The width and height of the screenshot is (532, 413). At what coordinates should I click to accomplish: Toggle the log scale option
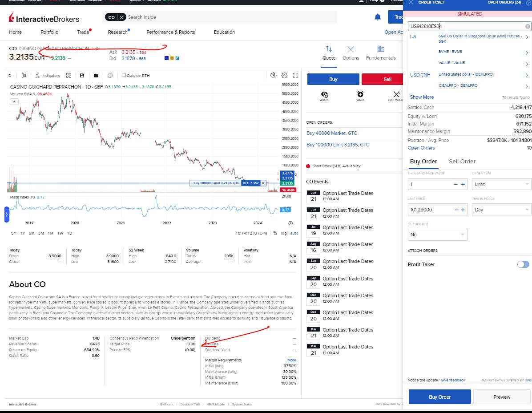tap(284, 233)
